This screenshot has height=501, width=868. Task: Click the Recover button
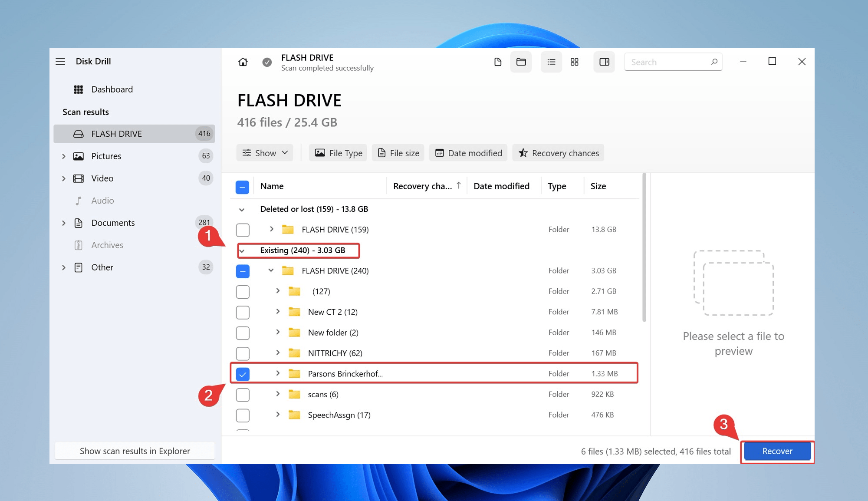(777, 451)
